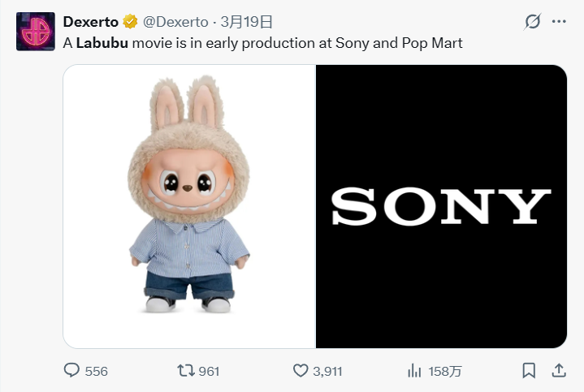Like the post with the heart icon
584x392 pixels.
(x=301, y=371)
